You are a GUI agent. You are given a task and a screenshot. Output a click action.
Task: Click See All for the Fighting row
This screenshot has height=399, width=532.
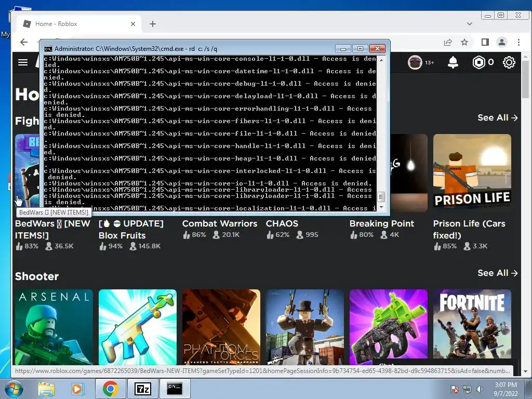[x=497, y=118]
